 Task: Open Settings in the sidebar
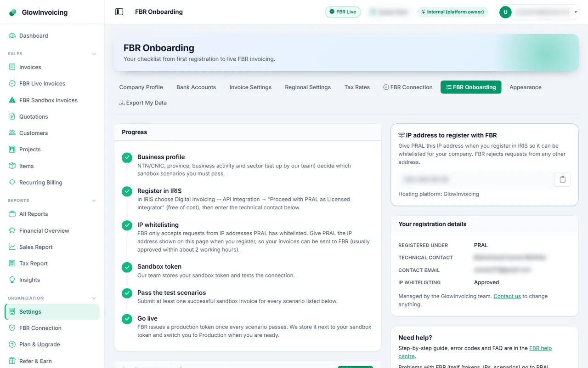pyautogui.click(x=52, y=312)
